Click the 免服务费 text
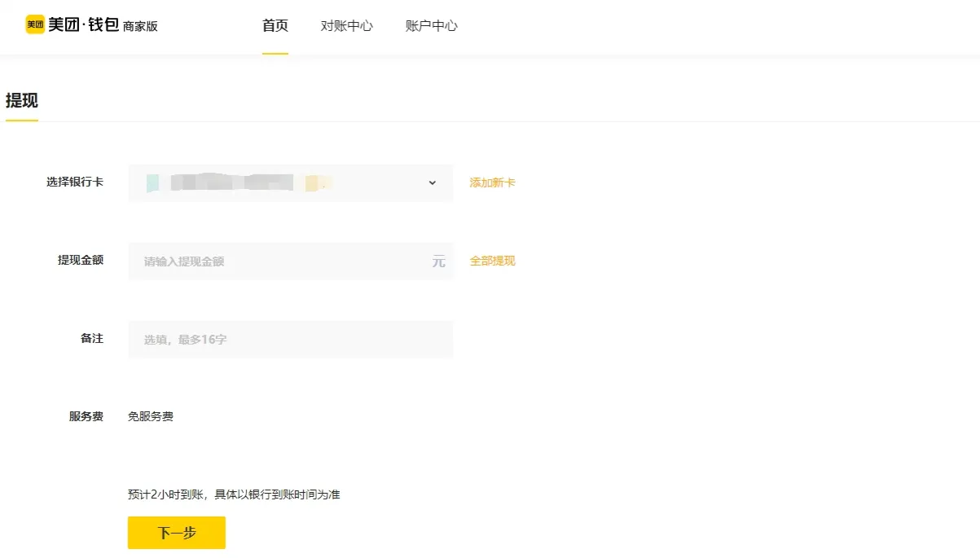The height and width of the screenshot is (558, 980). 151,416
